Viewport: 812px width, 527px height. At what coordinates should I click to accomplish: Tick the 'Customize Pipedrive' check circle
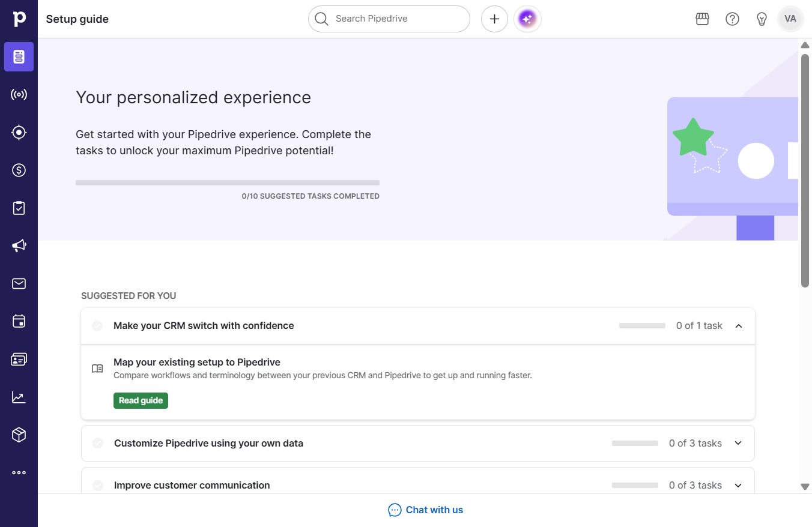(98, 444)
